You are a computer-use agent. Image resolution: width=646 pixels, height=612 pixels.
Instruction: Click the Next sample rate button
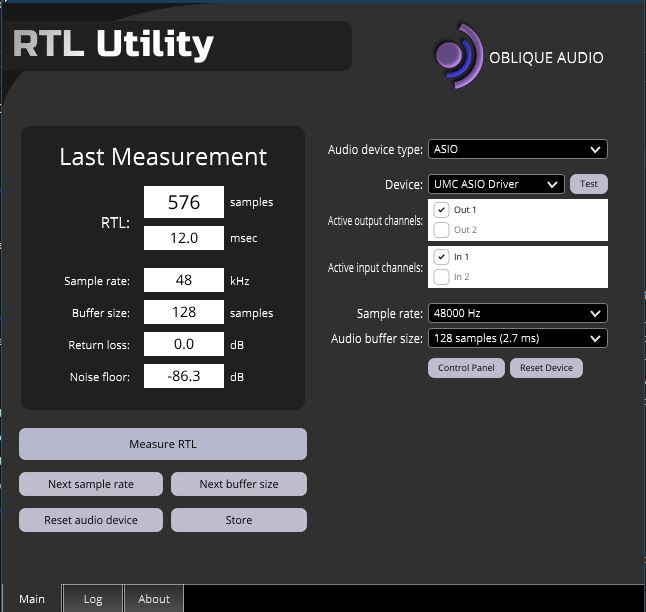pyautogui.click(x=91, y=484)
